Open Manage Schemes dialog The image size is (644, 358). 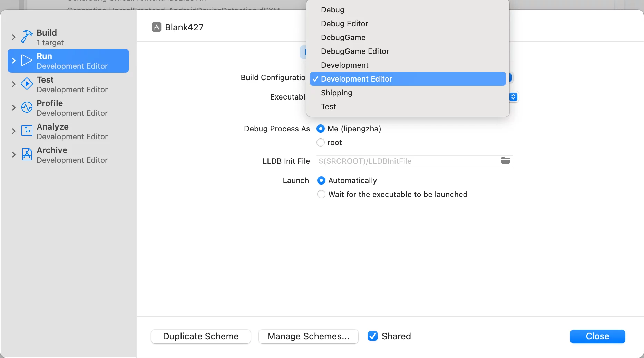[x=308, y=336]
